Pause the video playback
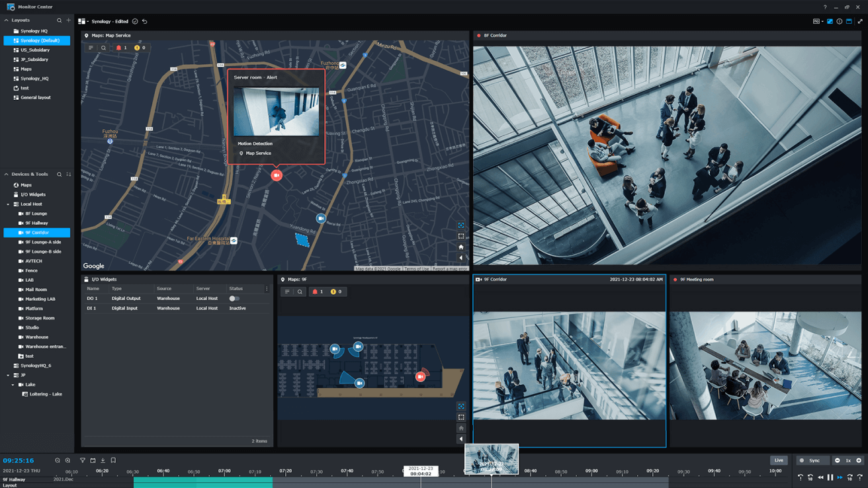Viewport: 868px width, 488px height. [830, 476]
